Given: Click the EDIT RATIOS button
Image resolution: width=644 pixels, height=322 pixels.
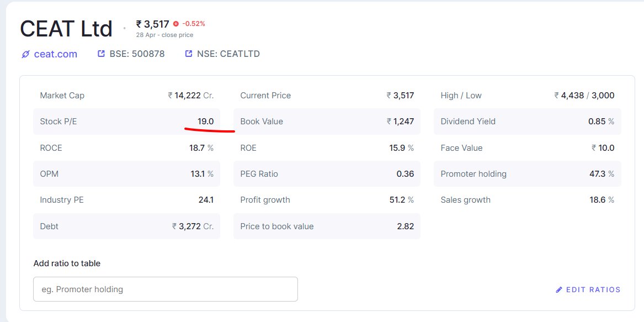Looking at the screenshot, I should pyautogui.click(x=588, y=289).
